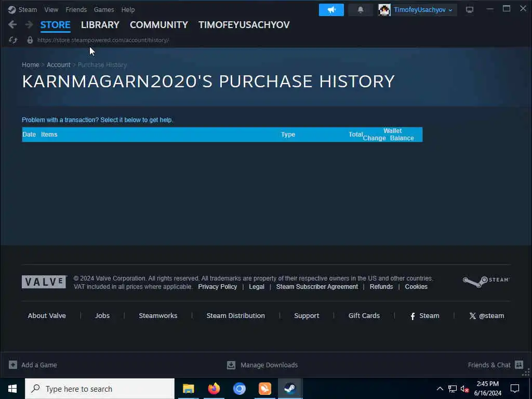Open the X @steam link
Viewport: 532px width, 399px height.
(486, 316)
